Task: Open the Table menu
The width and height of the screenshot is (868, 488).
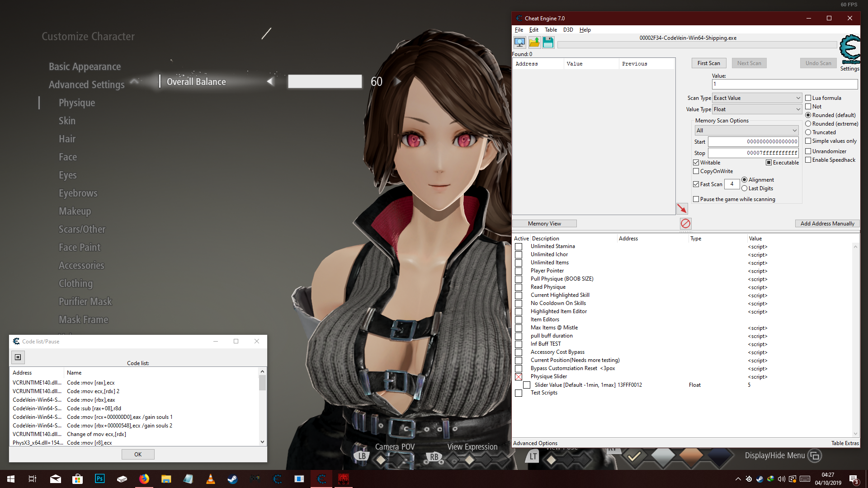Action: (x=550, y=30)
